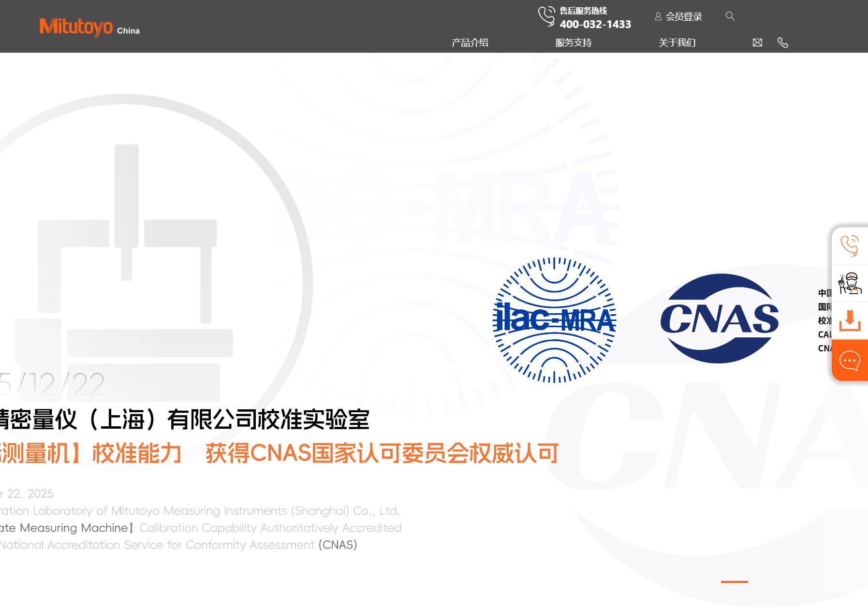Open the email envelope icon in header
The width and height of the screenshot is (868, 608).
click(x=757, y=43)
